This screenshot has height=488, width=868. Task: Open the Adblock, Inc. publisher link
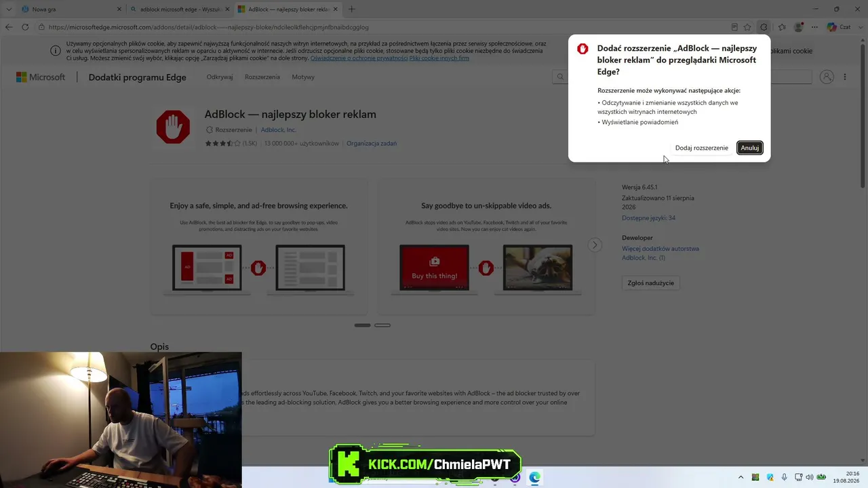click(278, 130)
